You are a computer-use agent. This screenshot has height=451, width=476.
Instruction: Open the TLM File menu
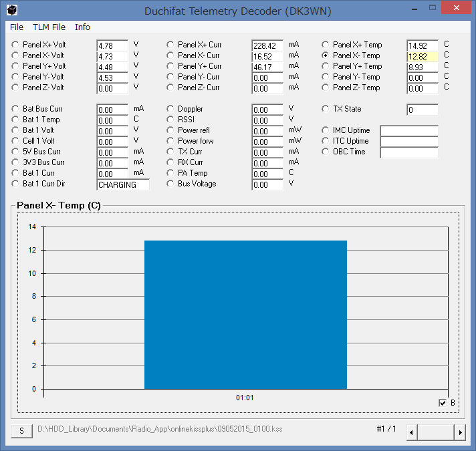click(49, 27)
